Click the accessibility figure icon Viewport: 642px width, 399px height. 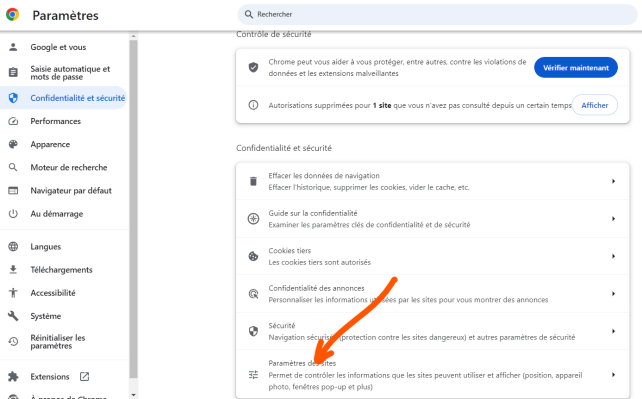(x=13, y=293)
